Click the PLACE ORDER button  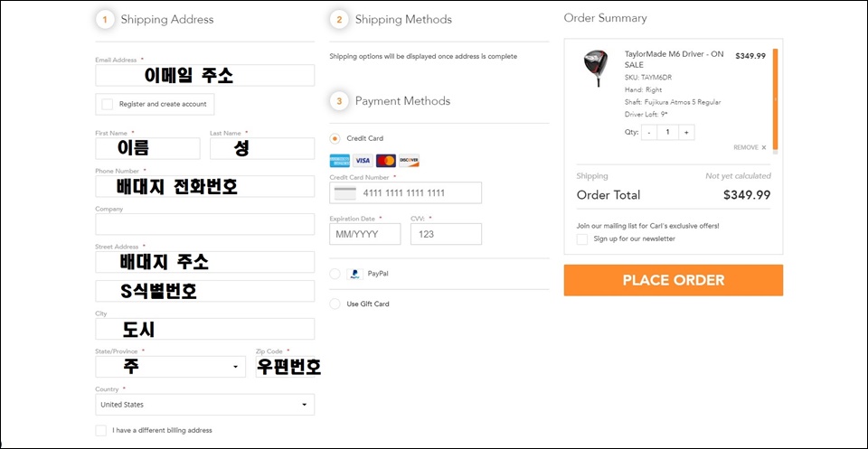[x=673, y=280]
